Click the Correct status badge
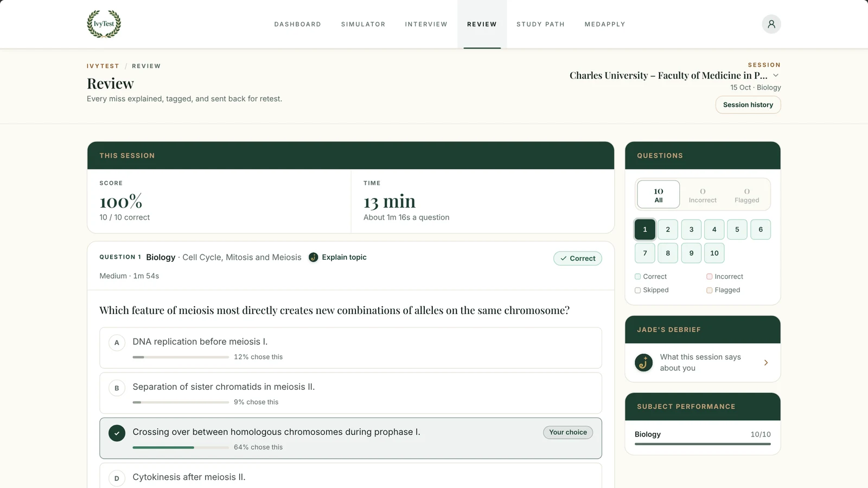The width and height of the screenshot is (868, 488). point(578,259)
